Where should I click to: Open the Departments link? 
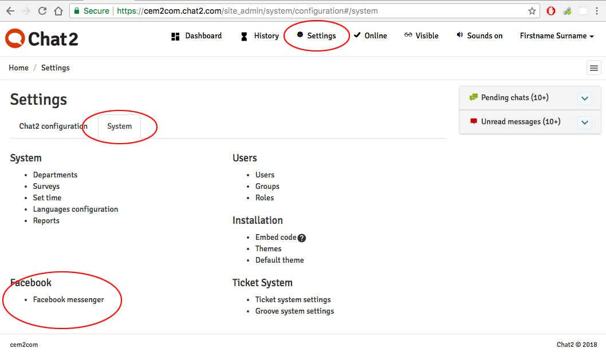pyautogui.click(x=55, y=175)
